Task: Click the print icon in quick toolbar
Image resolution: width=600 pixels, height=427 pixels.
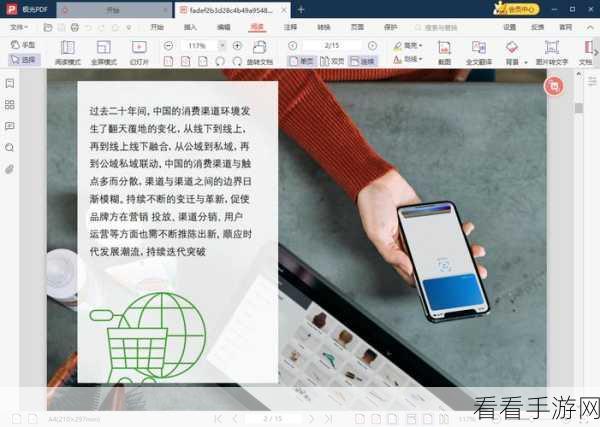Action: [x=75, y=28]
